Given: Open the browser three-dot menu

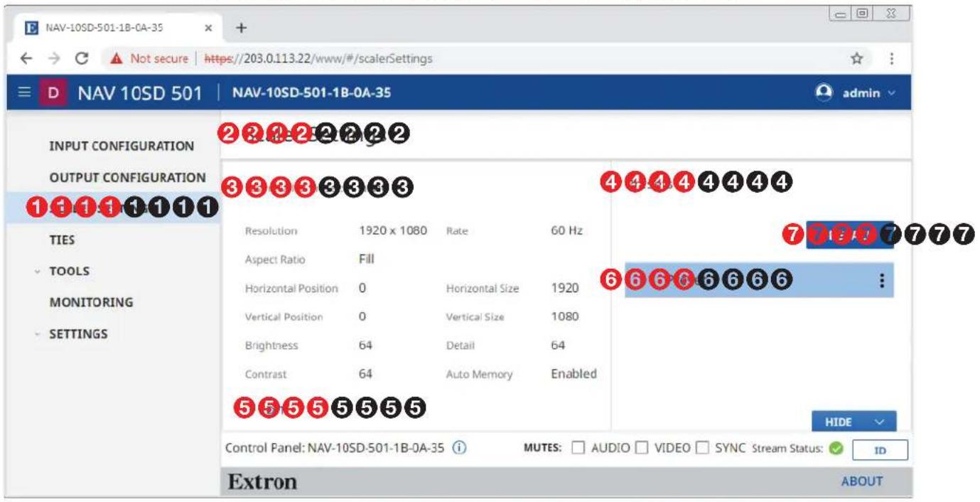Looking at the screenshot, I should tap(890, 58).
